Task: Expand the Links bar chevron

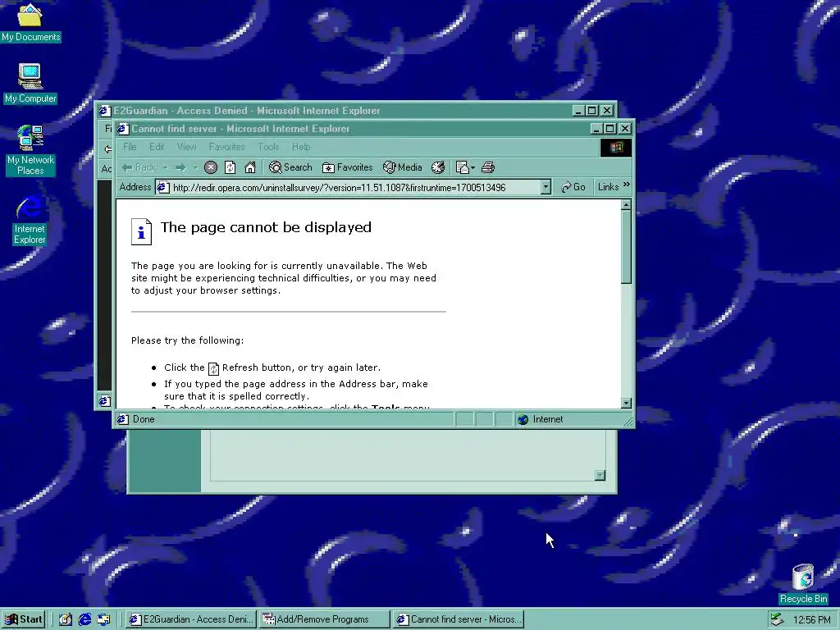Action: tap(626, 185)
